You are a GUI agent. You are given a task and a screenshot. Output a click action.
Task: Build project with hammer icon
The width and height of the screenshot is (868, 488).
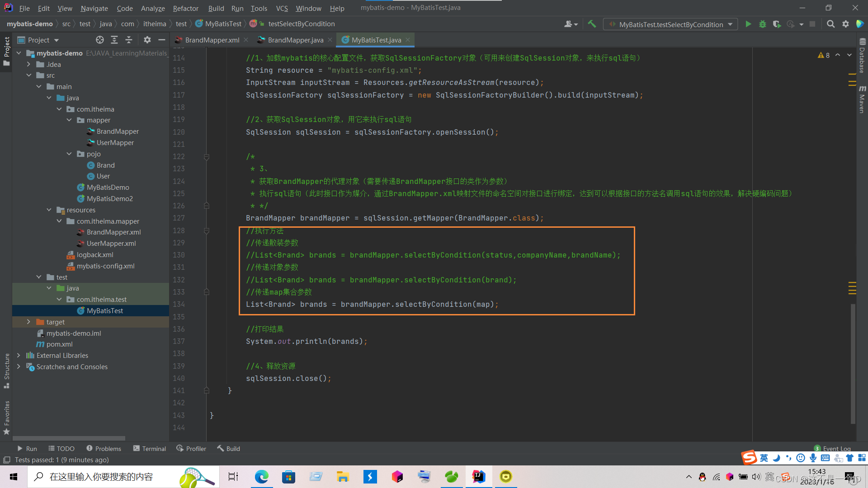point(592,24)
